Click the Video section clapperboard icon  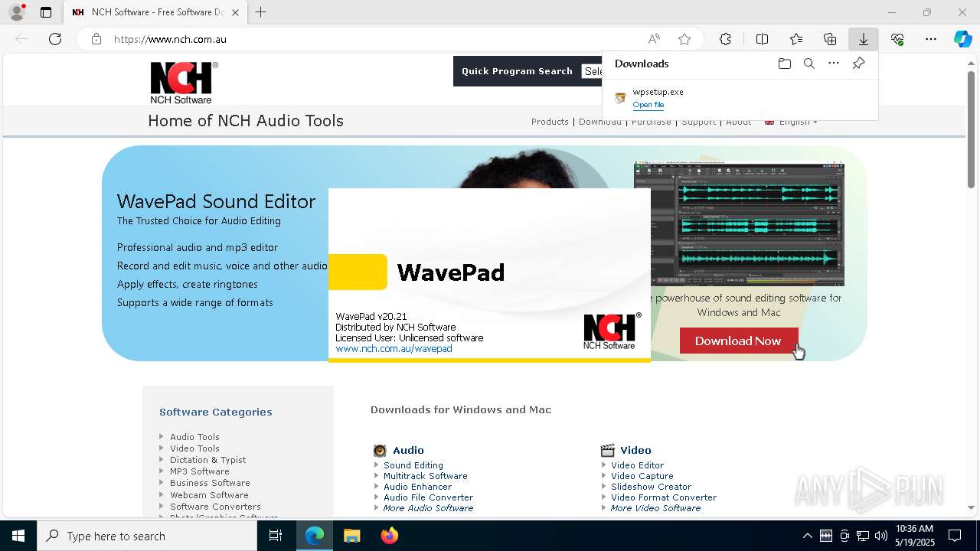[608, 450]
